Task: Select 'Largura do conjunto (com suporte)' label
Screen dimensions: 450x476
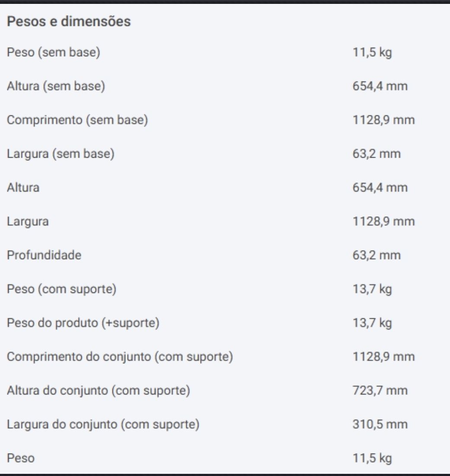Action: (103, 425)
